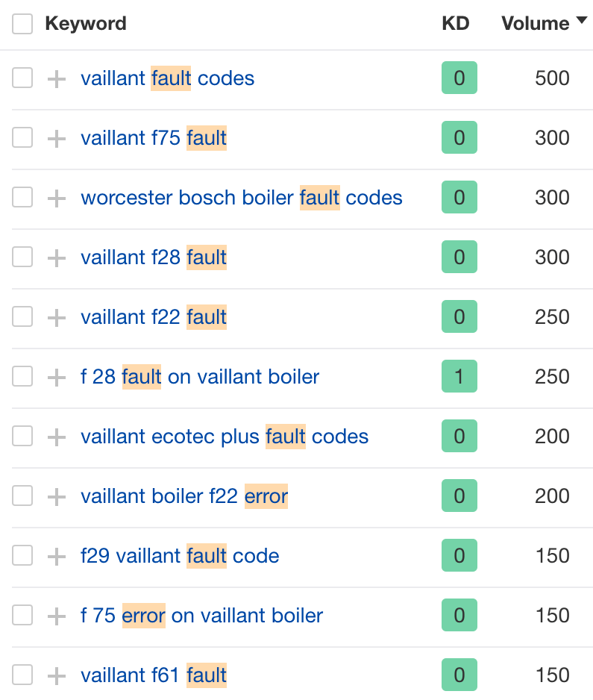Click the KD badge for "vaillant fault codes"
This screenshot has width=593, height=700.
tap(459, 78)
